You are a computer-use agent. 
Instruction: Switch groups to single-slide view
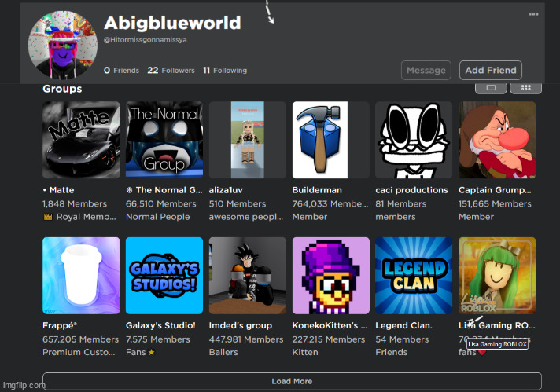point(491,88)
